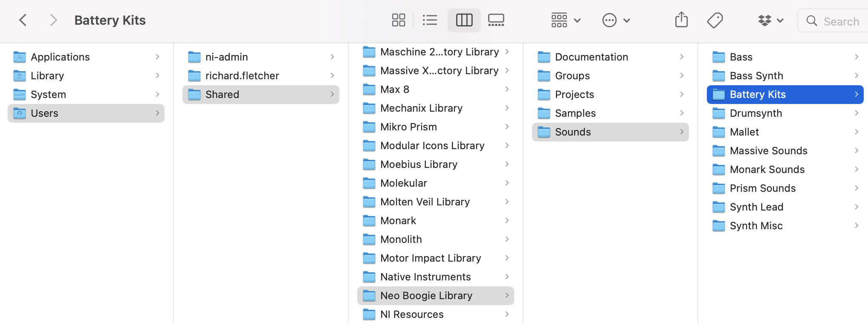Image resolution: width=868 pixels, height=323 pixels.
Task: Go back with the back arrow
Action: click(x=23, y=20)
